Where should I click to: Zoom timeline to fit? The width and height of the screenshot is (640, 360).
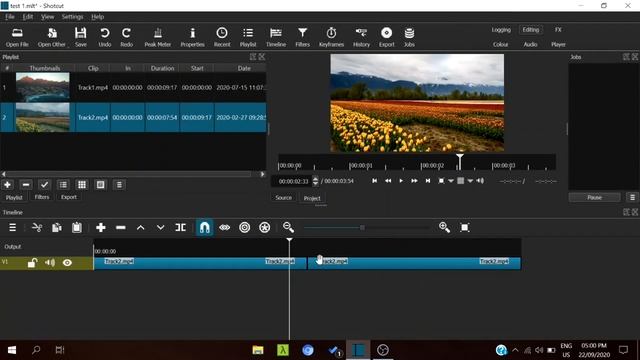pos(464,227)
